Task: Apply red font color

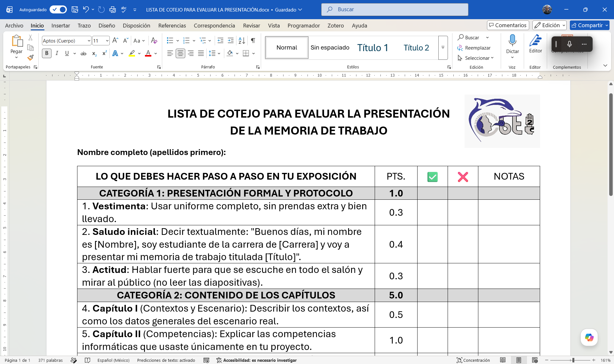Action: point(148,53)
